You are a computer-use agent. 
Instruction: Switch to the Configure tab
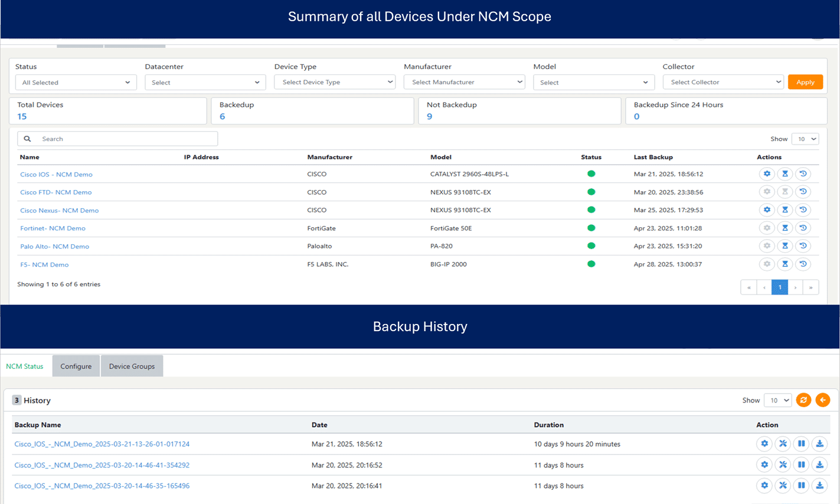pos(76,366)
